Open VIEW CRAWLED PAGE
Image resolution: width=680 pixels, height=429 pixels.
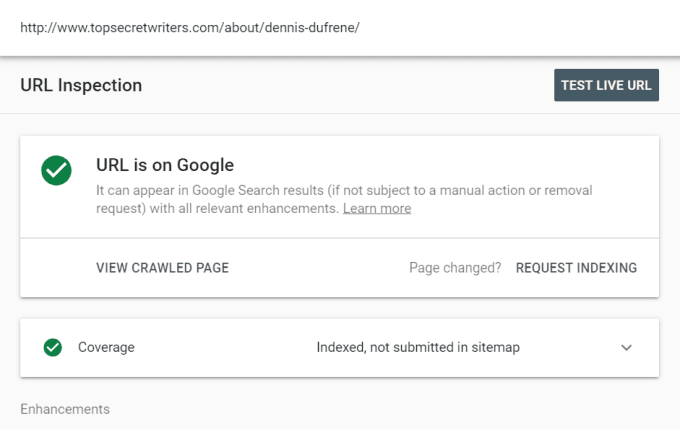click(x=162, y=268)
